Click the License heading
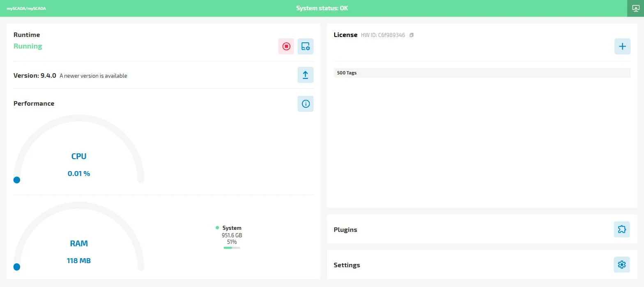 point(345,35)
